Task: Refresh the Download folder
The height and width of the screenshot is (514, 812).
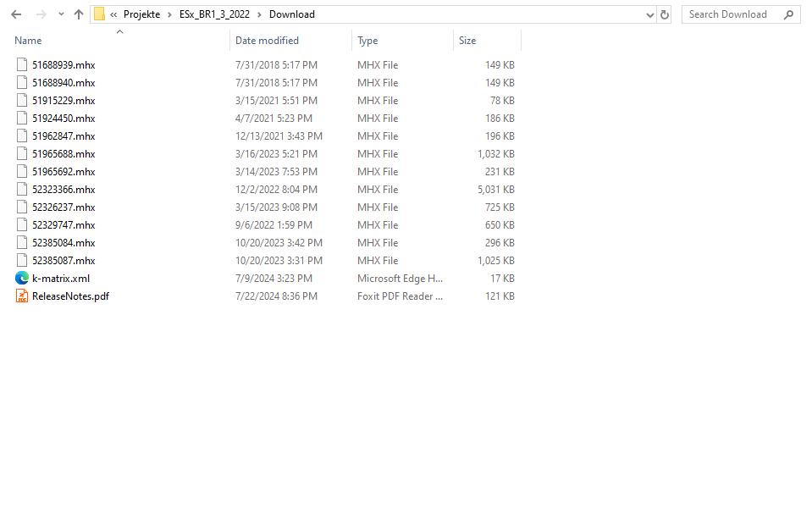Action: pyautogui.click(x=665, y=15)
